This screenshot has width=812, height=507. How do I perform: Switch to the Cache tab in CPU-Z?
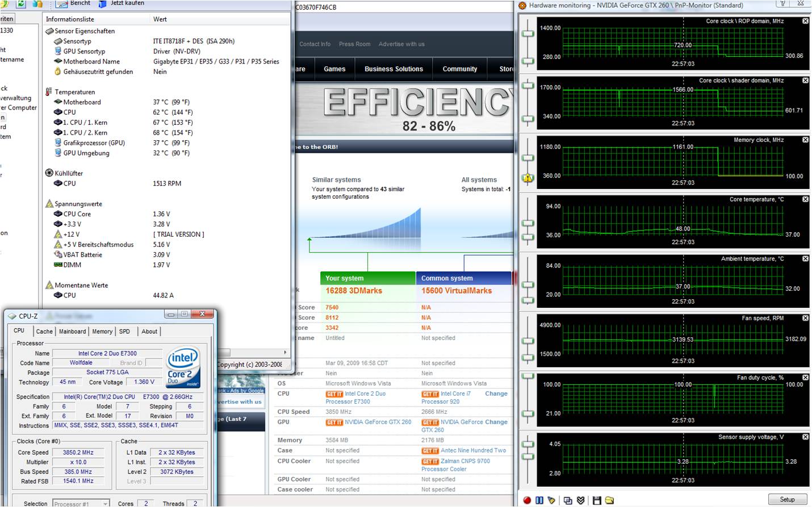tap(44, 332)
